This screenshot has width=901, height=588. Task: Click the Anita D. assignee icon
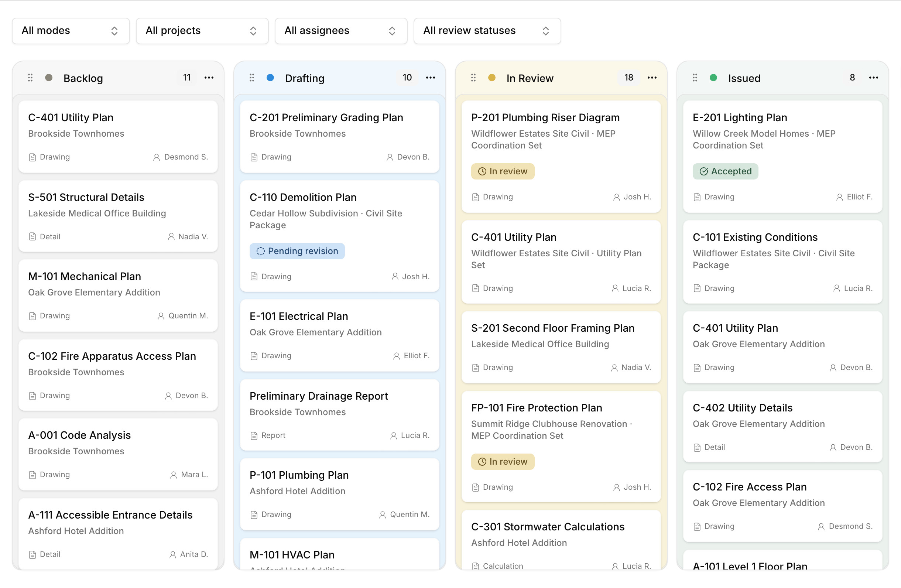point(172,555)
